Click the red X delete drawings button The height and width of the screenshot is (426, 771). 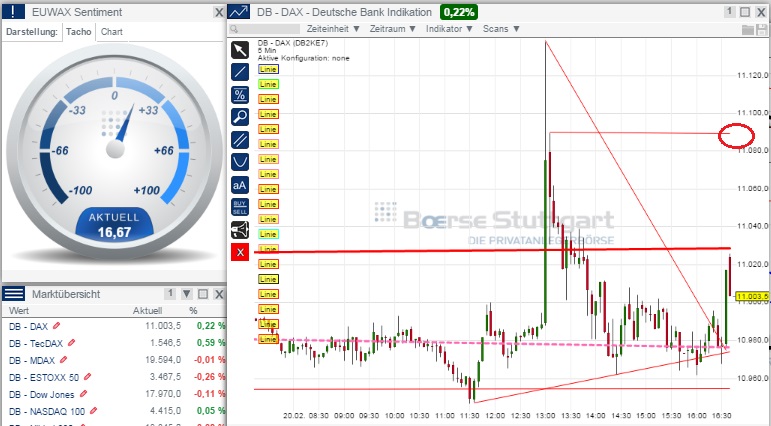tap(240, 252)
